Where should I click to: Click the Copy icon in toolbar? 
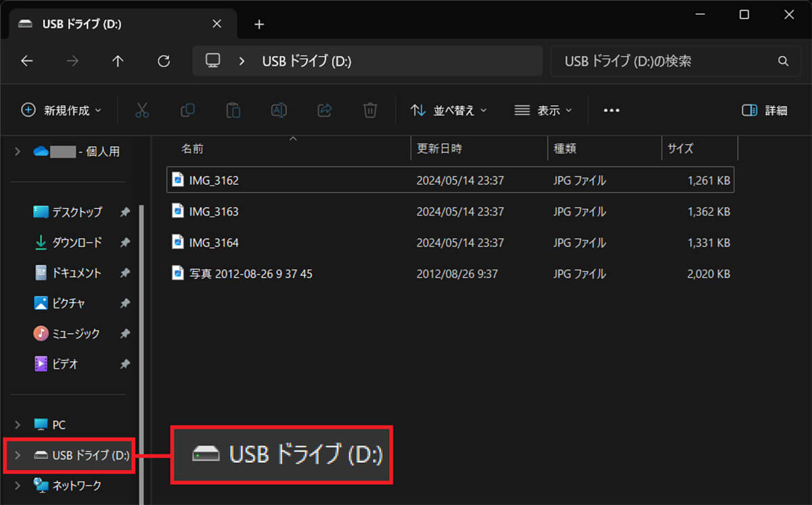tap(187, 110)
